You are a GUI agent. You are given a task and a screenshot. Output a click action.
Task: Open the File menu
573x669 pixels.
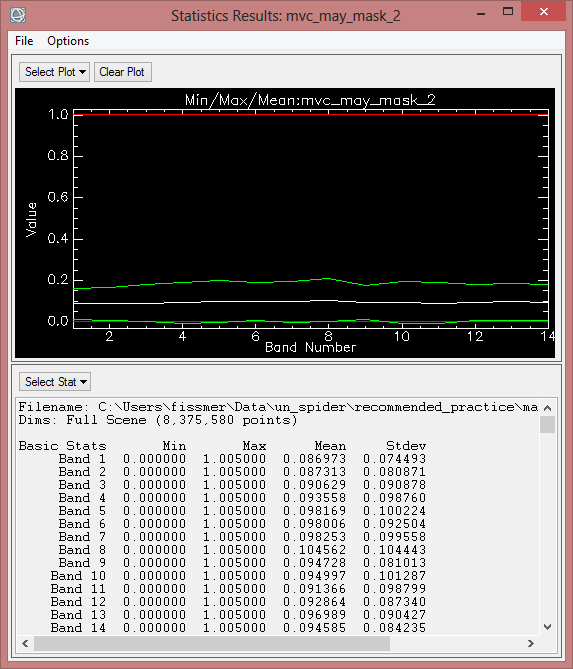(x=24, y=41)
